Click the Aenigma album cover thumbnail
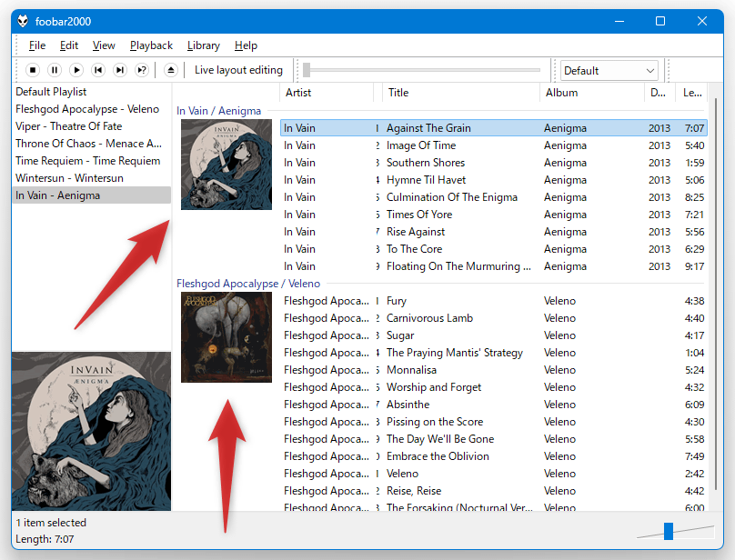The image size is (735, 560). pyautogui.click(x=227, y=165)
